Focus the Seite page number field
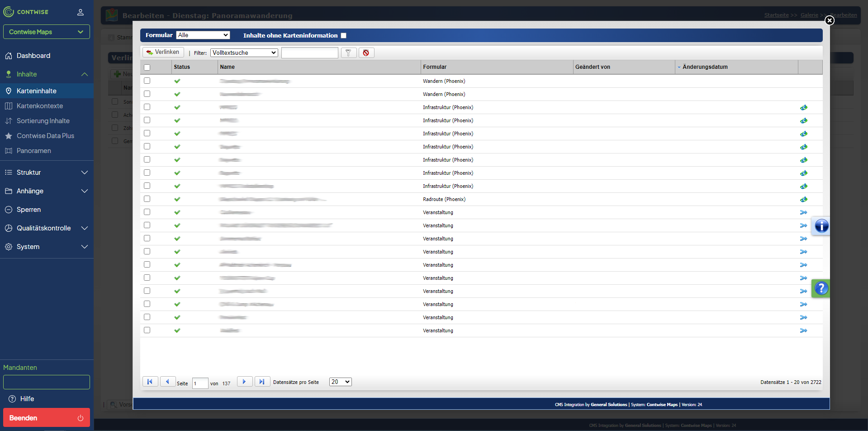 click(200, 383)
